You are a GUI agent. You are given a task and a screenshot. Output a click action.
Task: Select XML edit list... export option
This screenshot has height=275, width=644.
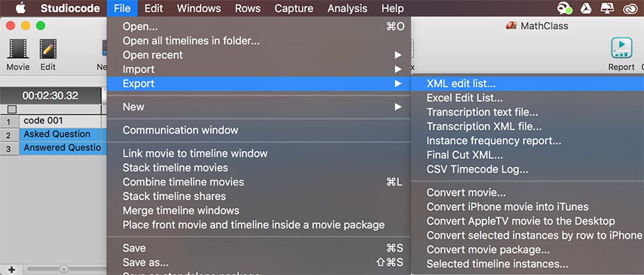[527, 84]
